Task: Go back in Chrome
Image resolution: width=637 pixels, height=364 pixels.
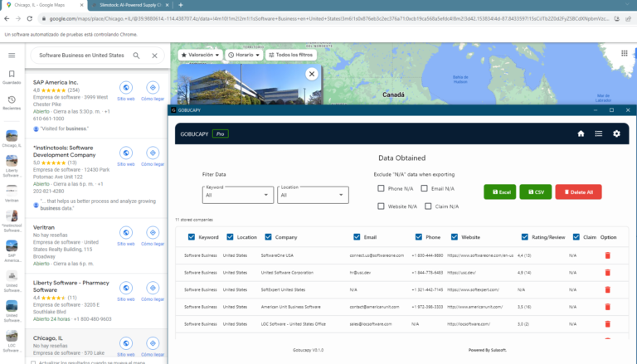Action: tap(7, 19)
